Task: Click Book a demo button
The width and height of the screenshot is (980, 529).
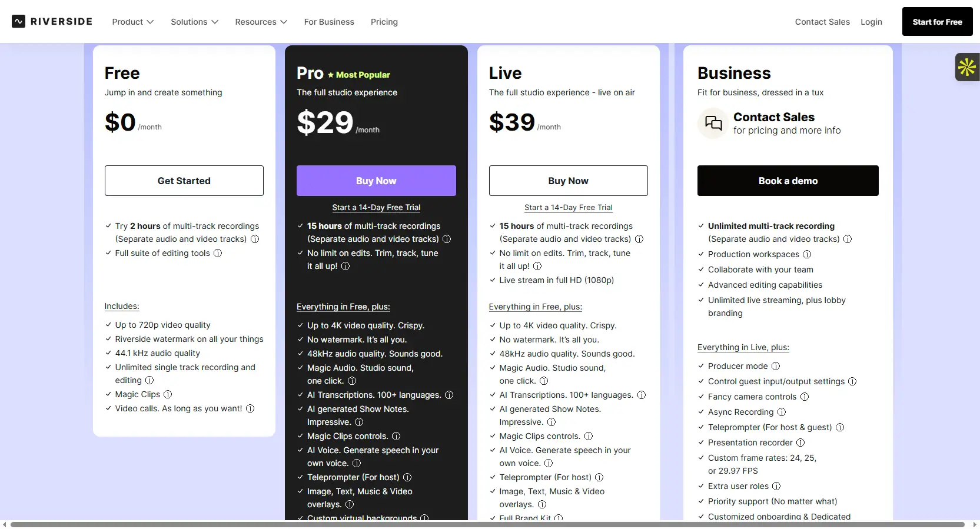Action: click(x=788, y=181)
